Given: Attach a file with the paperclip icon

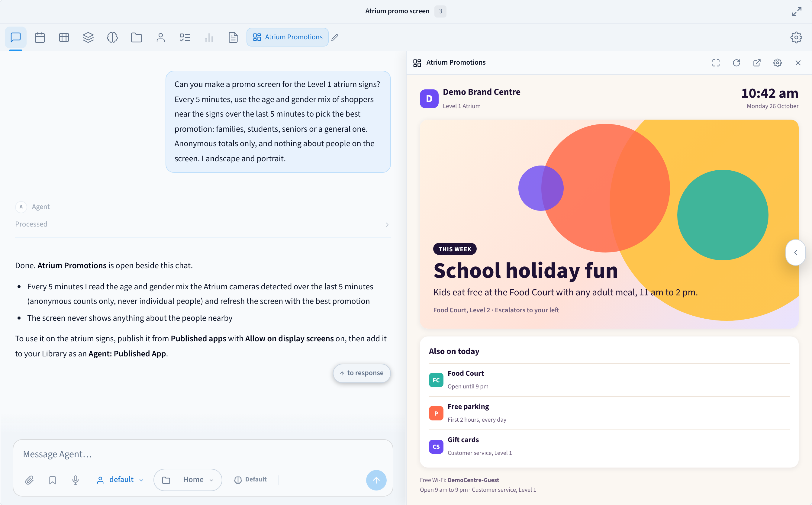Looking at the screenshot, I should (x=29, y=480).
